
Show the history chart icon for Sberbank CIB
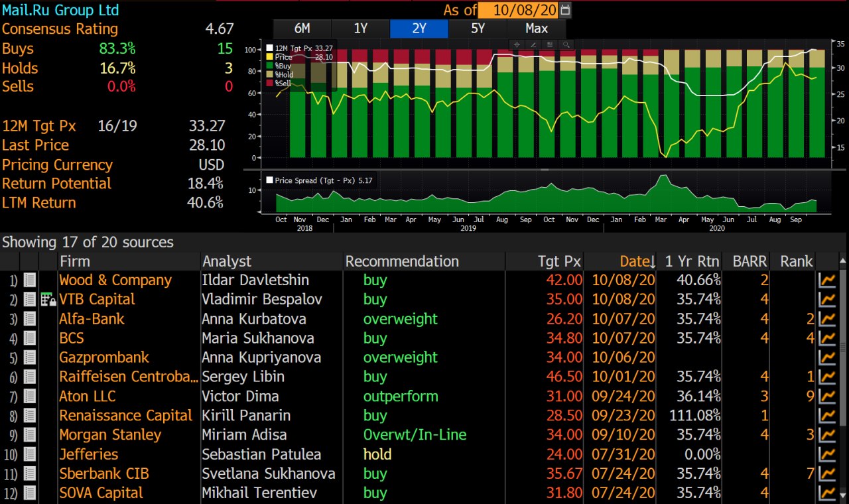827,473
